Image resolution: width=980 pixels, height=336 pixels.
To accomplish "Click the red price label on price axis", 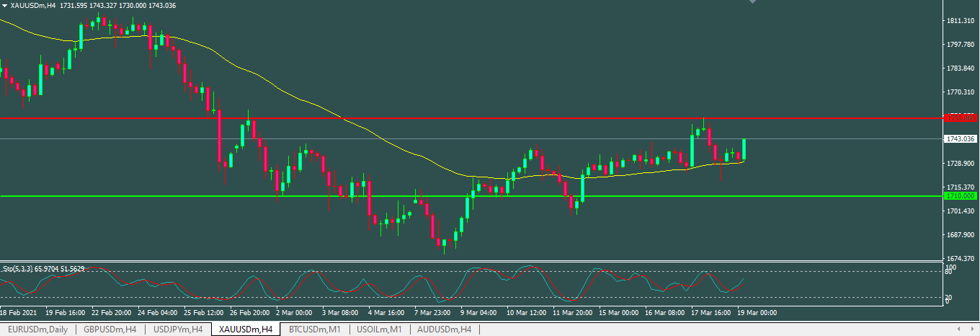I will point(960,118).
